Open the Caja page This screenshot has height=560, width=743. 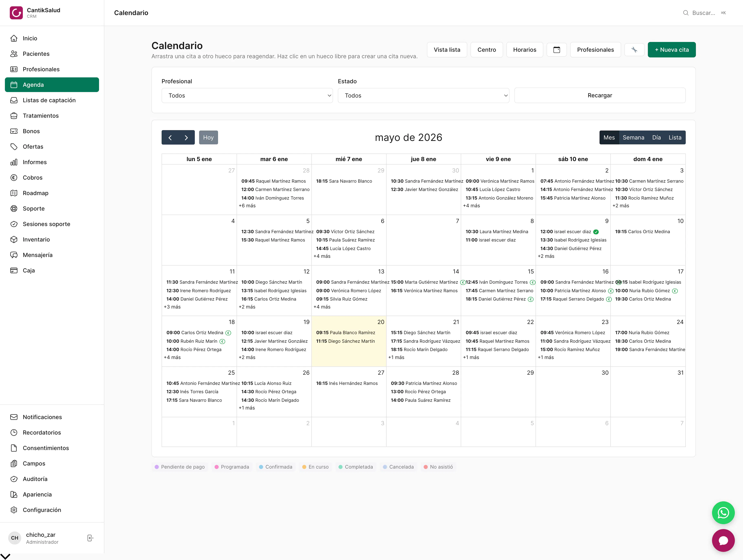[52, 270]
